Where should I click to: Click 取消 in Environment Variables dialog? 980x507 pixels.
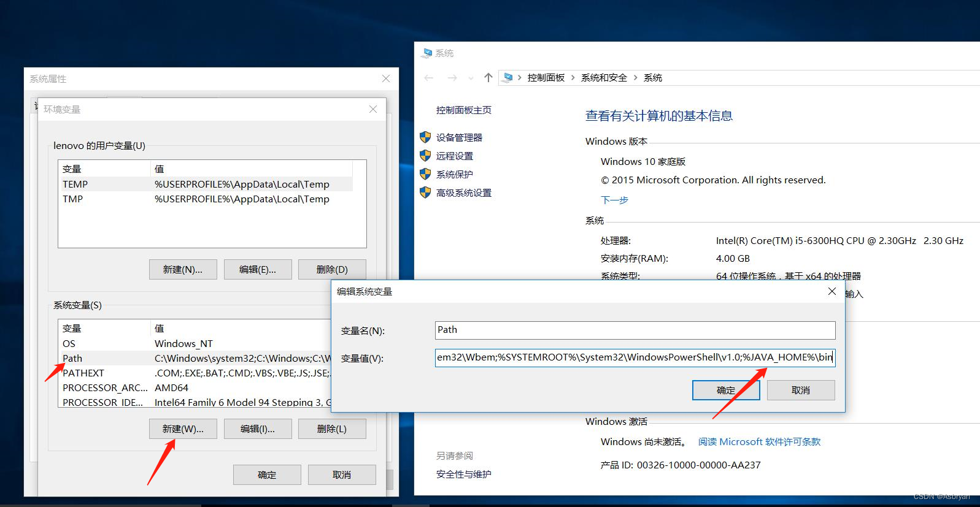pos(342,475)
